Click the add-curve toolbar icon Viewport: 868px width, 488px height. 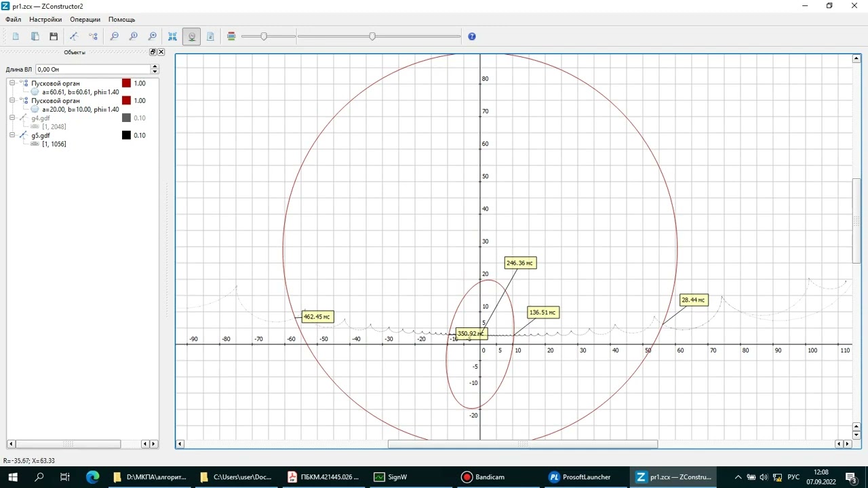click(75, 37)
